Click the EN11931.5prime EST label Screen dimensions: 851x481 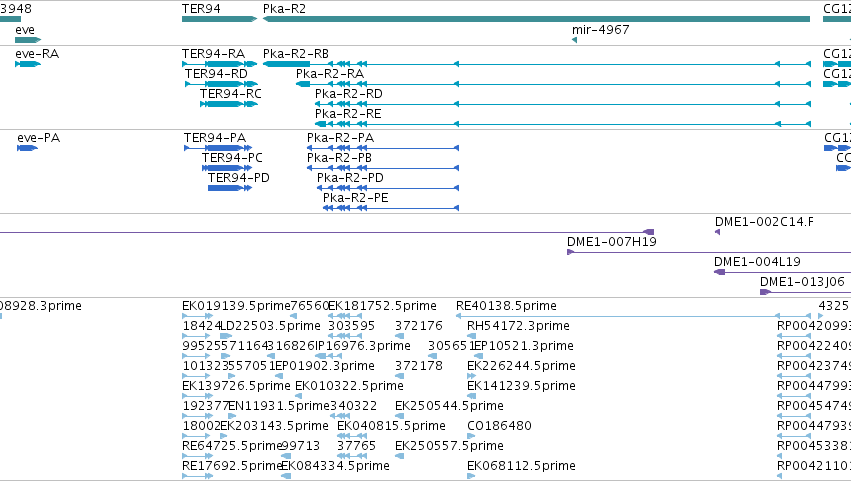[x=279, y=407]
